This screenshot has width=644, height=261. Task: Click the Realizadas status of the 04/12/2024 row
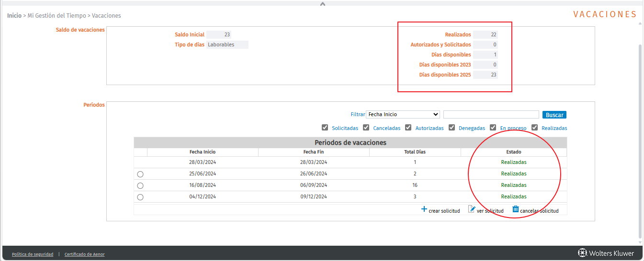click(x=514, y=196)
